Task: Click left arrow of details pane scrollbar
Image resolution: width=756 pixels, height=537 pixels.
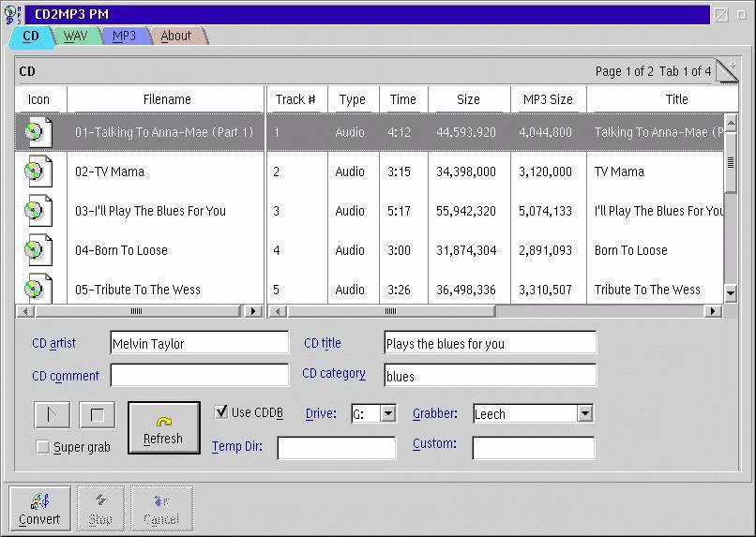Action: [x=278, y=311]
